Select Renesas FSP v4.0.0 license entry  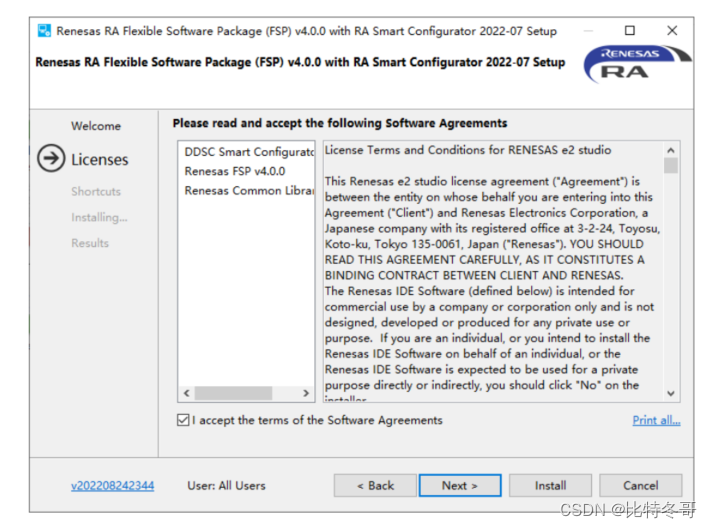235,171
